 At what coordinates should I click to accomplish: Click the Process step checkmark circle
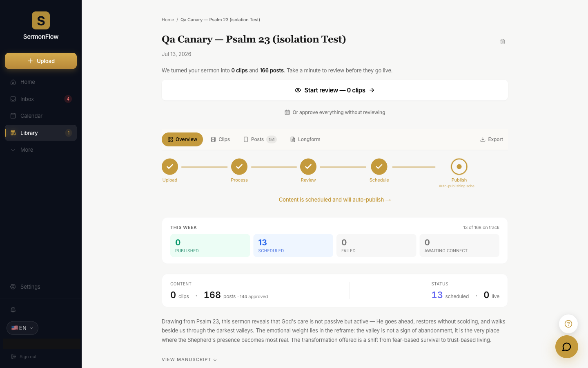tap(239, 166)
